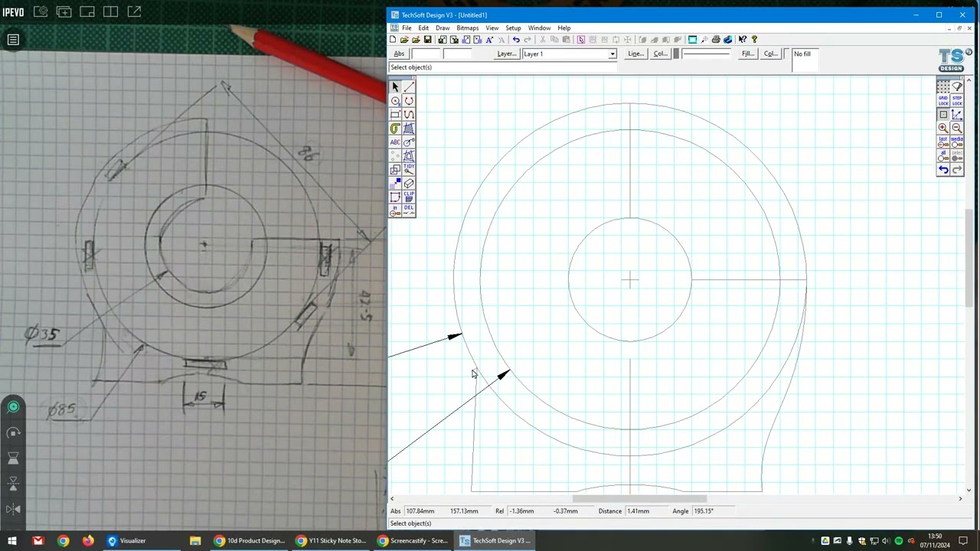Image resolution: width=980 pixels, height=551 pixels.
Task: Open the IPEVO hamburger menu
Action: click(13, 40)
